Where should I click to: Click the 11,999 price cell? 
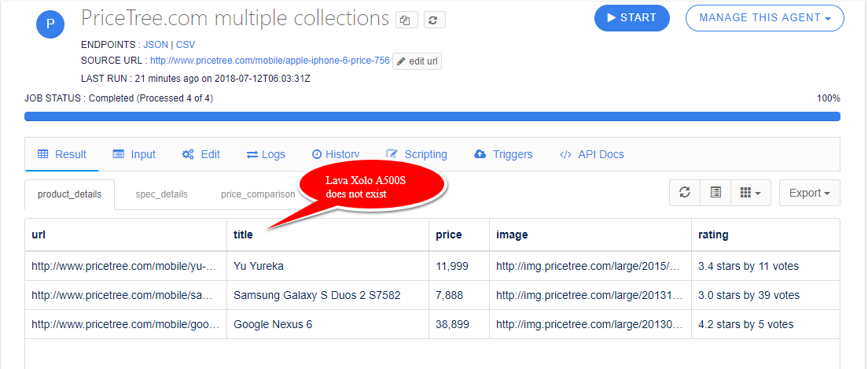[x=459, y=266]
